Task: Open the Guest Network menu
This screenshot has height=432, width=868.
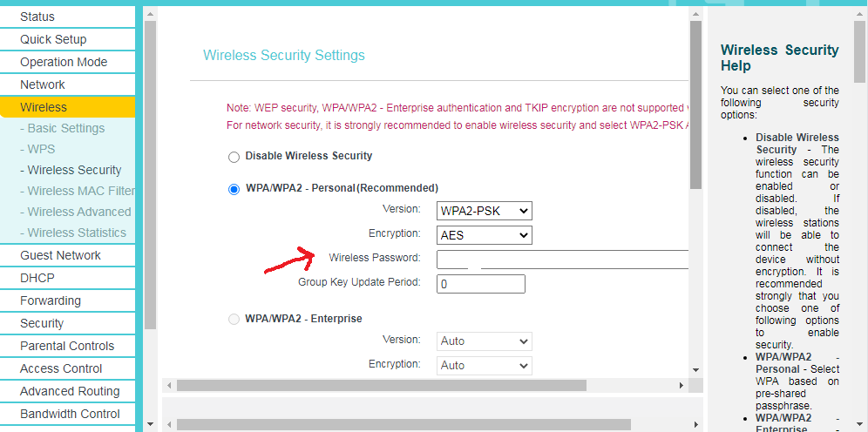Action: [60, 255]
